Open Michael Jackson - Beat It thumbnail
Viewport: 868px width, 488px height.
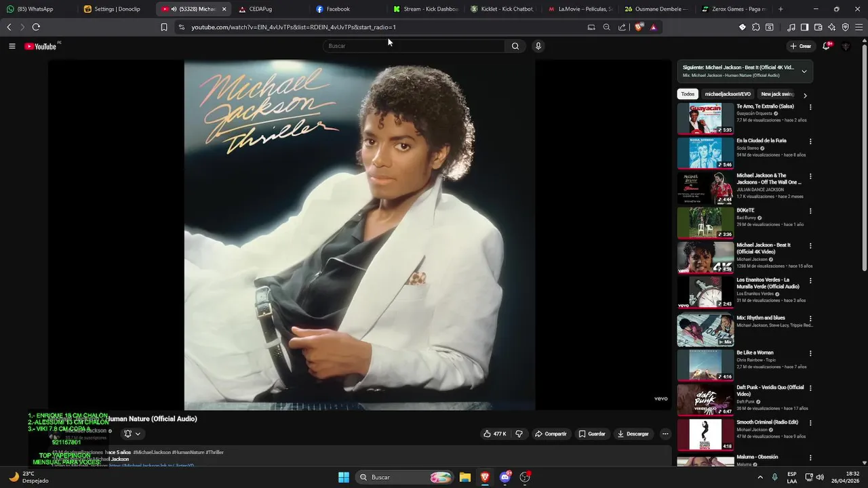[705, 257]
